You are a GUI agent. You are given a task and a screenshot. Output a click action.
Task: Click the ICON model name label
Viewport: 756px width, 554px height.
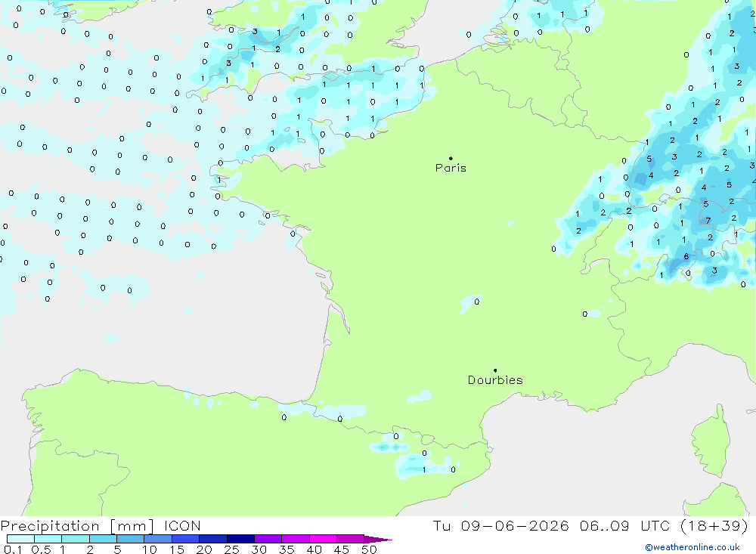point(182,525)
